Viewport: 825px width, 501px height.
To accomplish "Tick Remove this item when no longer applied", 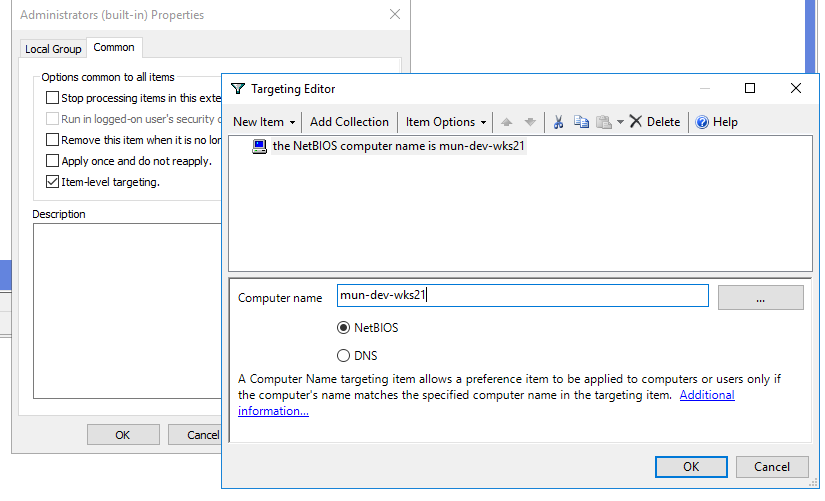I will 52,140.
